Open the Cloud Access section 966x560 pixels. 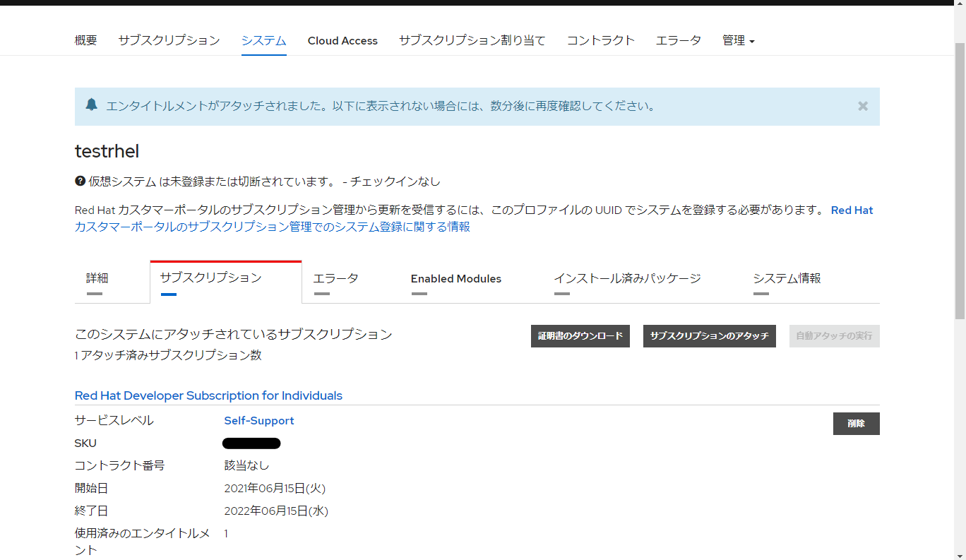tap(342, 40)
